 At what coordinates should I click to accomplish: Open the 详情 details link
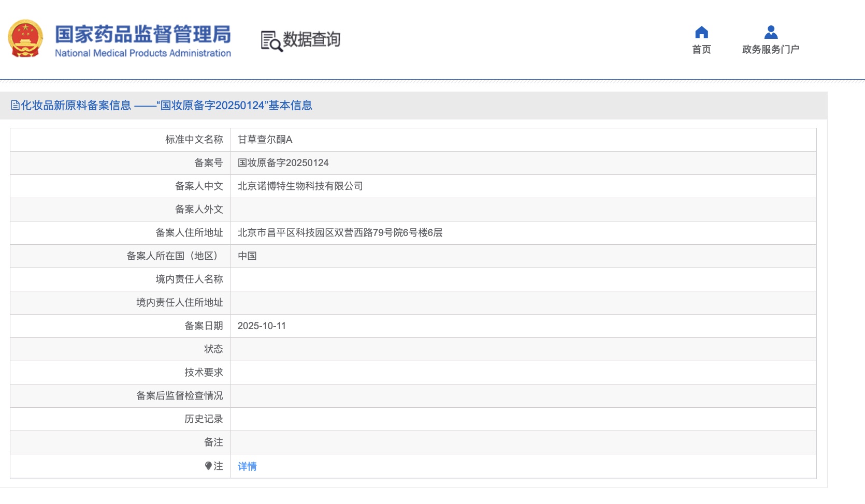click(247, 466)
